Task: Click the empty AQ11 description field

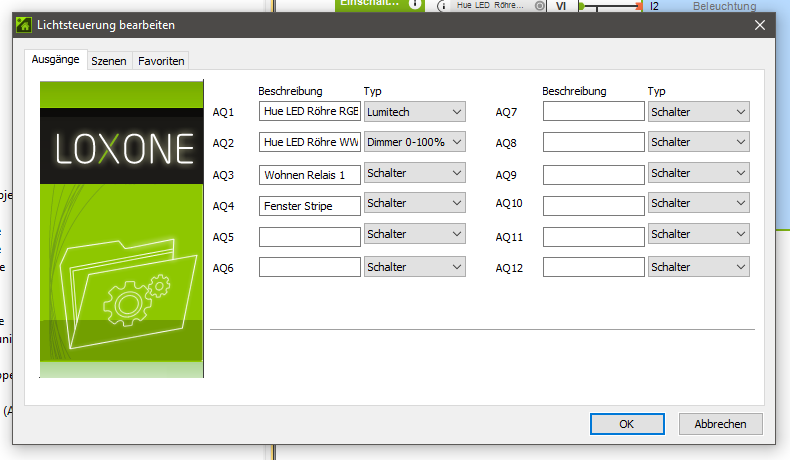Action: click(594, 237)
